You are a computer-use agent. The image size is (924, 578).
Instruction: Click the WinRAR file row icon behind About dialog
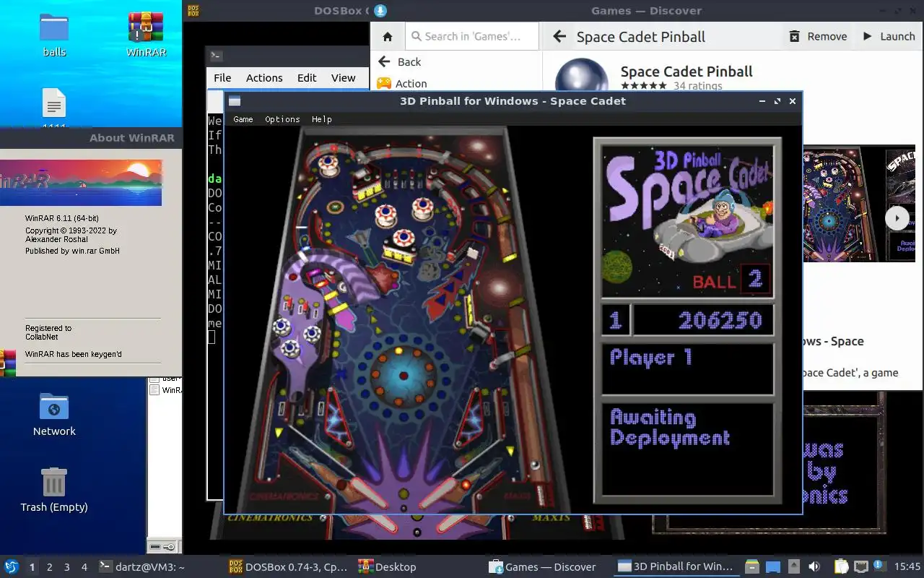(154, 390)
